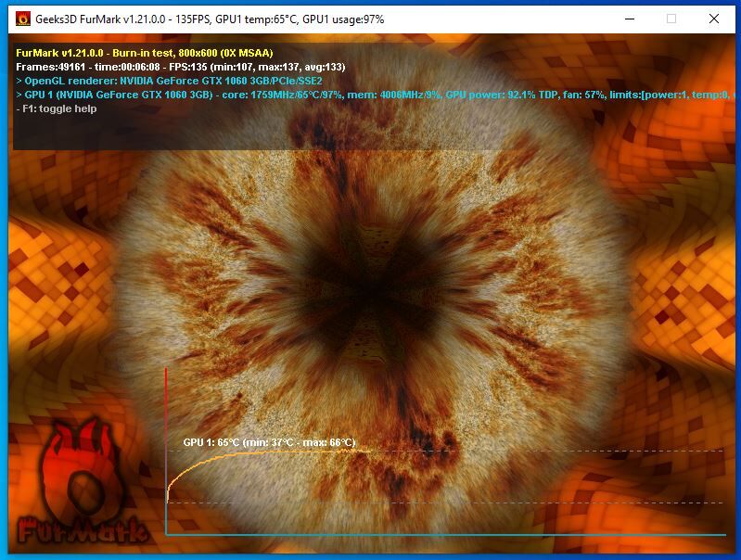
Task: Click the FurMark flame icon in title bar
Action: [22, 19]
